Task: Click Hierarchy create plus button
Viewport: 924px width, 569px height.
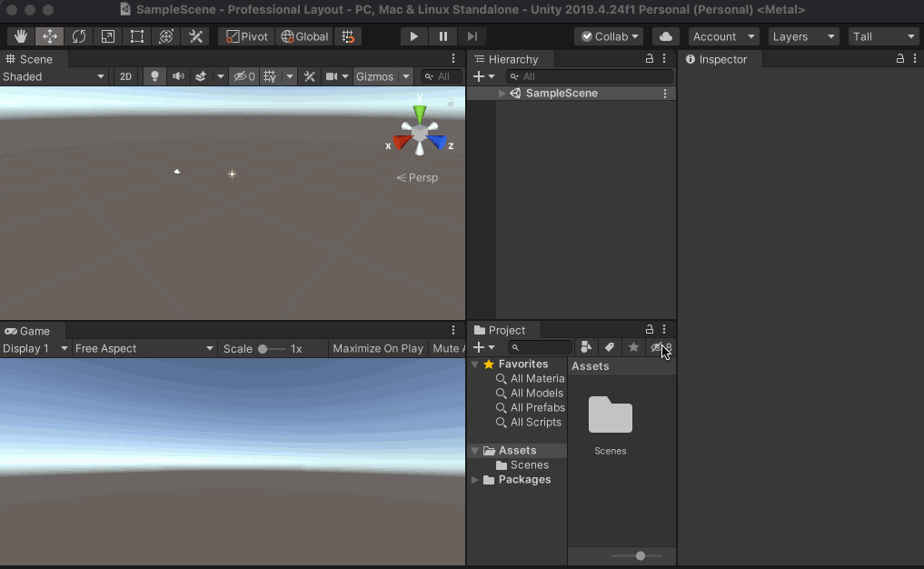Action: (x=483, y=76)
